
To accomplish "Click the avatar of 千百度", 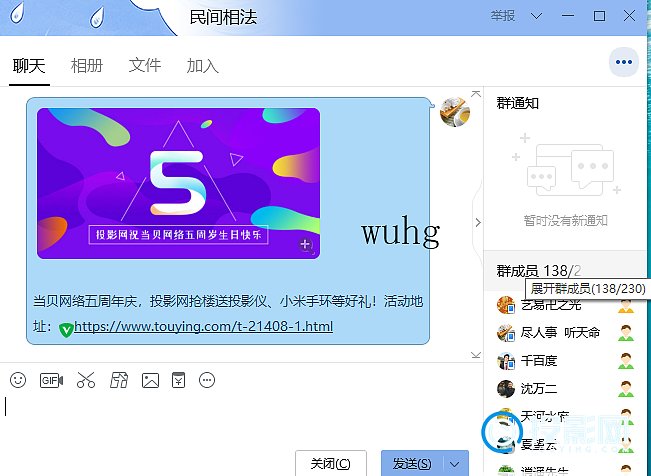I will (x=506, y=361).
